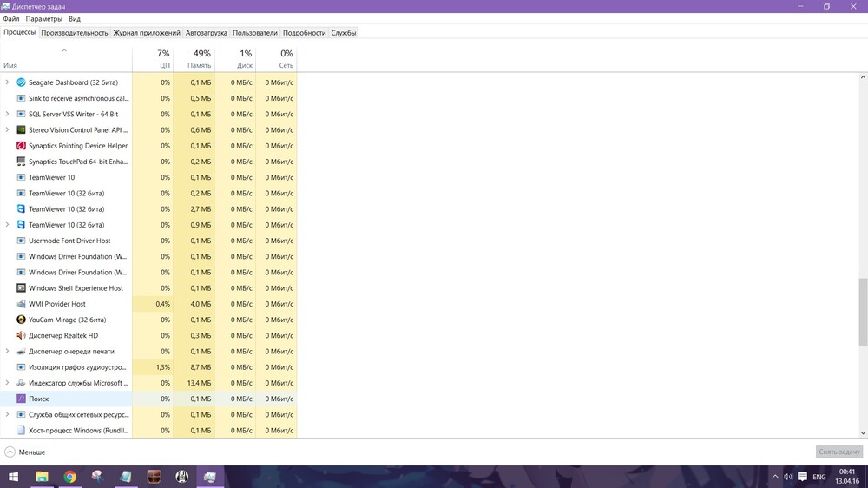868x488 pixels.
Task: Click the Synaptics Pointing Device Helper icon
Action: 21,146
